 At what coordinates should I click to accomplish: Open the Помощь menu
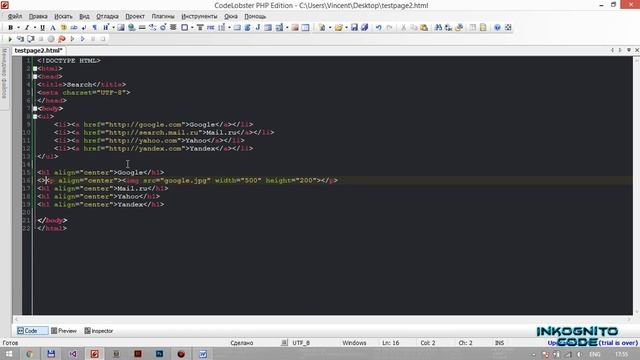[255, 16]
